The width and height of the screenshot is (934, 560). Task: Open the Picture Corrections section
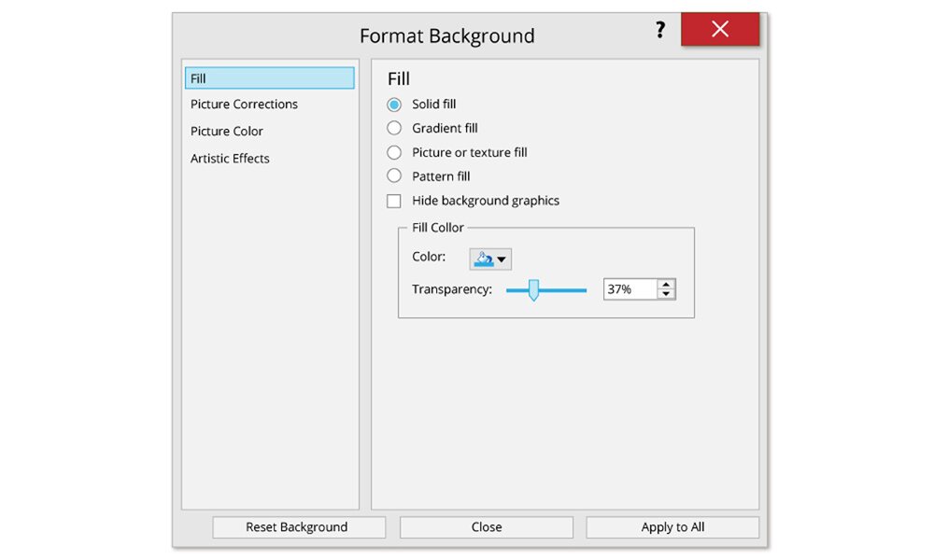pyautogui.click(x=244, y=105)
